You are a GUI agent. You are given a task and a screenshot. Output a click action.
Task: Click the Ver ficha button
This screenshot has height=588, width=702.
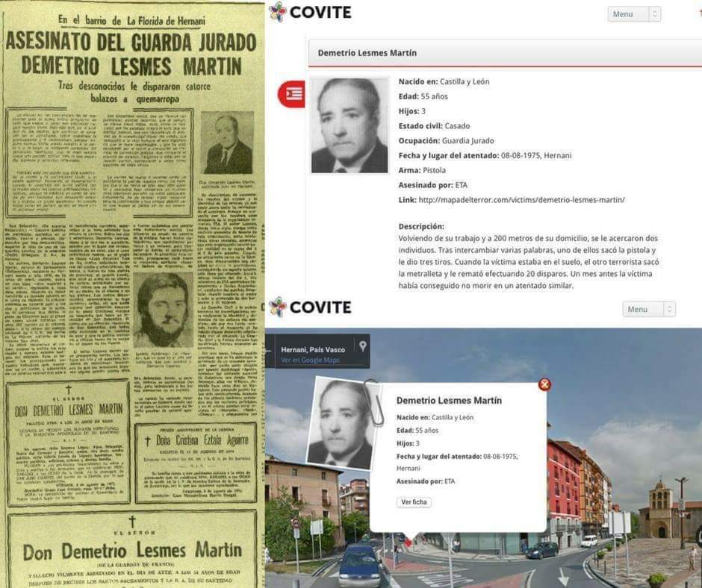(x=414, y=502)
